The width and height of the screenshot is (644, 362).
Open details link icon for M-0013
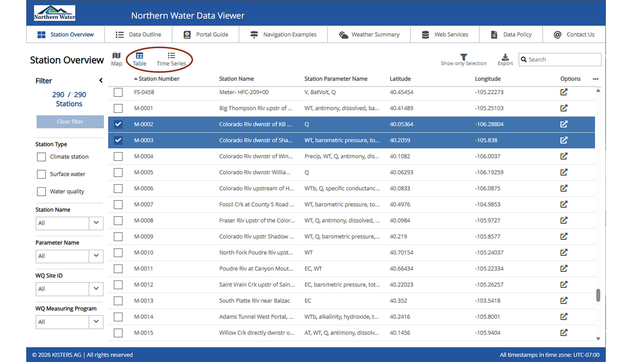pyautogui.click(x=564, y=301)
